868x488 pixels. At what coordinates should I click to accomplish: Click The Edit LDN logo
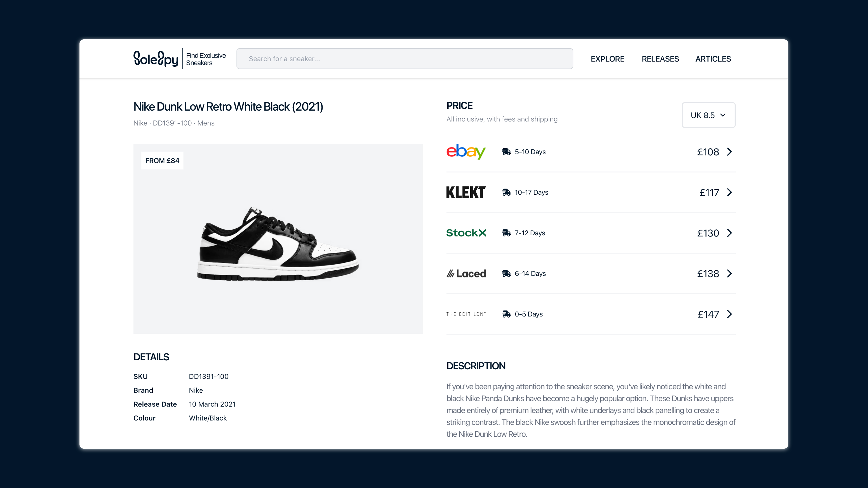(x=466, y=314)
